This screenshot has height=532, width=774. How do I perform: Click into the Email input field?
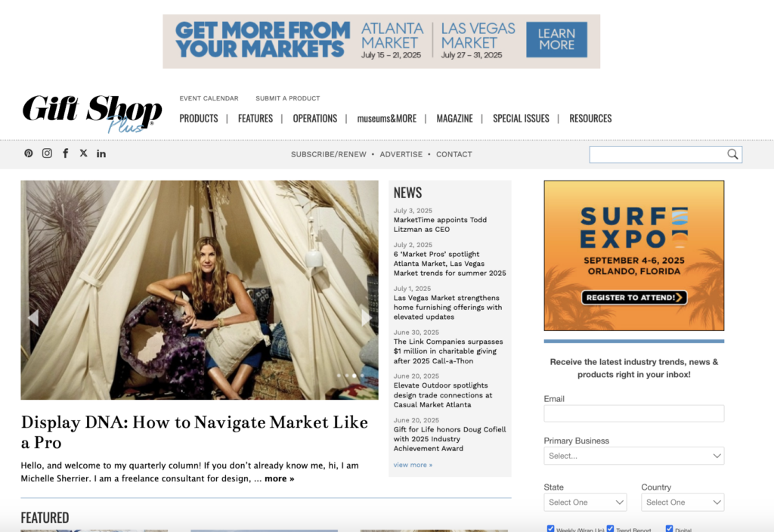point(634,413)
